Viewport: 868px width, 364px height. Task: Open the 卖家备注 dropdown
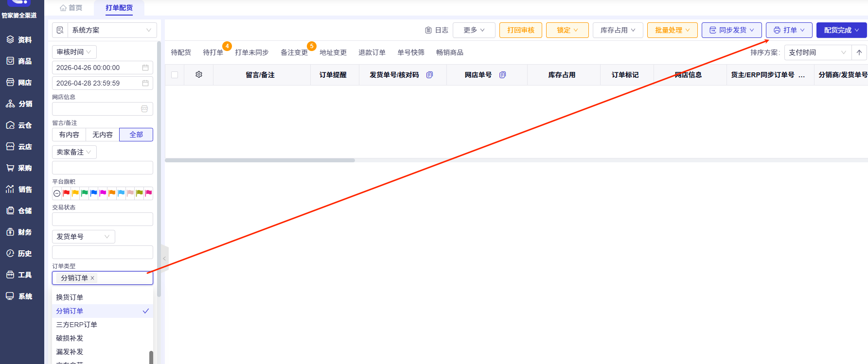74,152
